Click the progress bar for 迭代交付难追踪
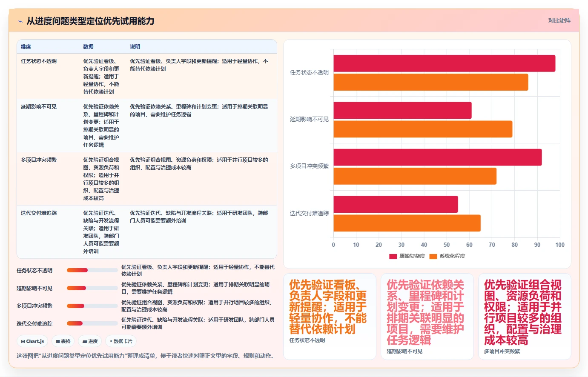Image resolution: width=588 pixels, height=377 pixels. click(x=92, y=323)
